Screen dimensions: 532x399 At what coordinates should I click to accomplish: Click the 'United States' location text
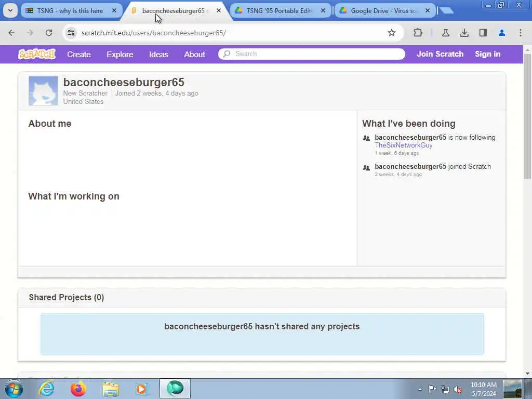[83, 101]
